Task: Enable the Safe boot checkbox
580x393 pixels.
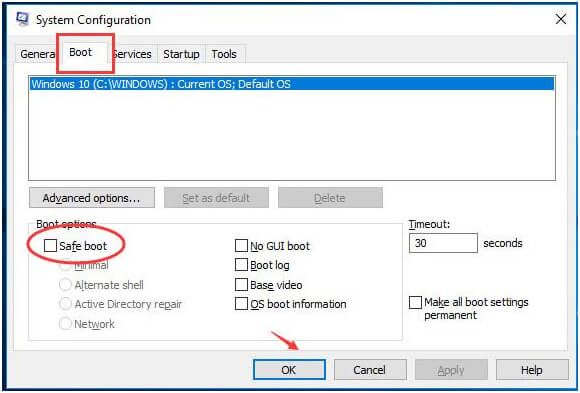Action: (x=50, y=245)
